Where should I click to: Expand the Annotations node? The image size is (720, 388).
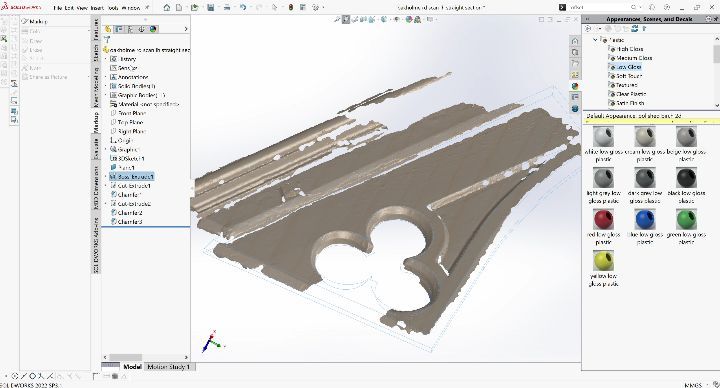(106, 77)
